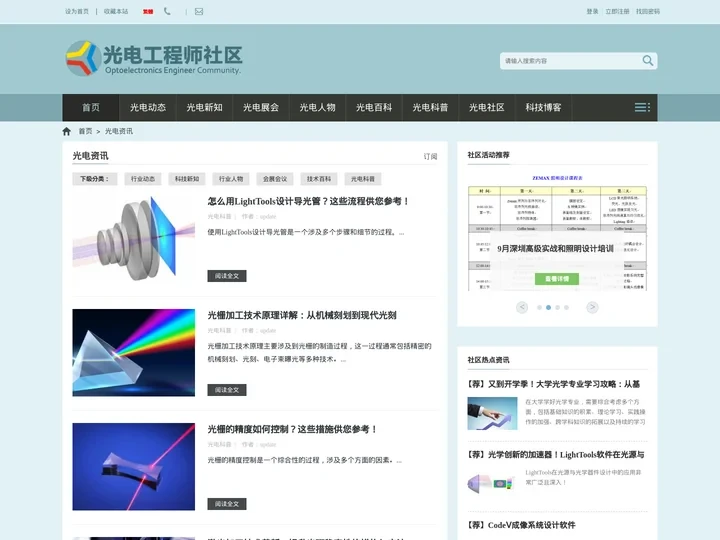Filter by 技术百科 category

coord(319,179)
